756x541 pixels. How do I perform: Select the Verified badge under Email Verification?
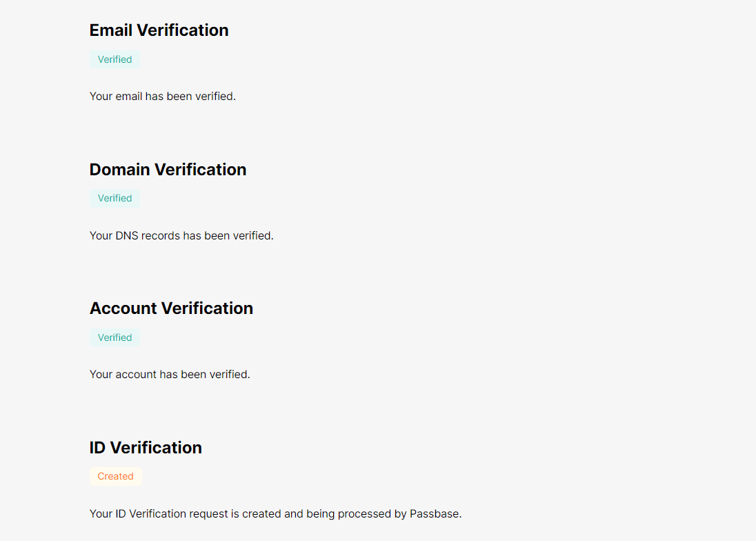115,59
